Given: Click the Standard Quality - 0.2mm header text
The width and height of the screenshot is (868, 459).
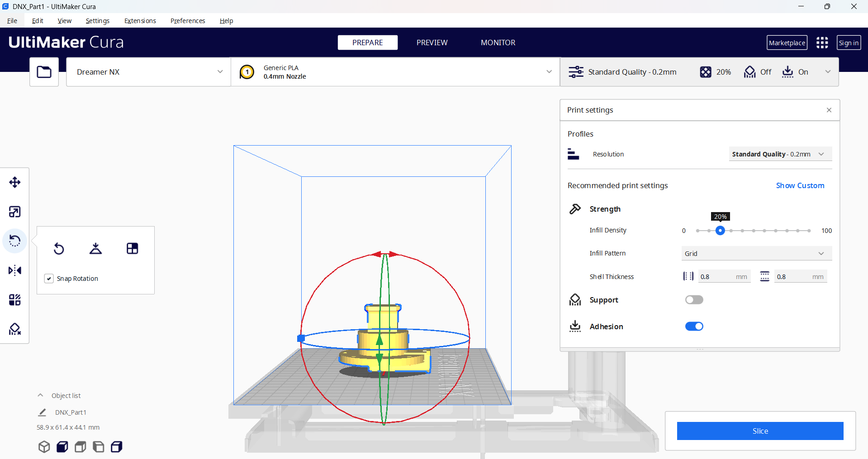Looking at the screenshot, I should [632, 72].
